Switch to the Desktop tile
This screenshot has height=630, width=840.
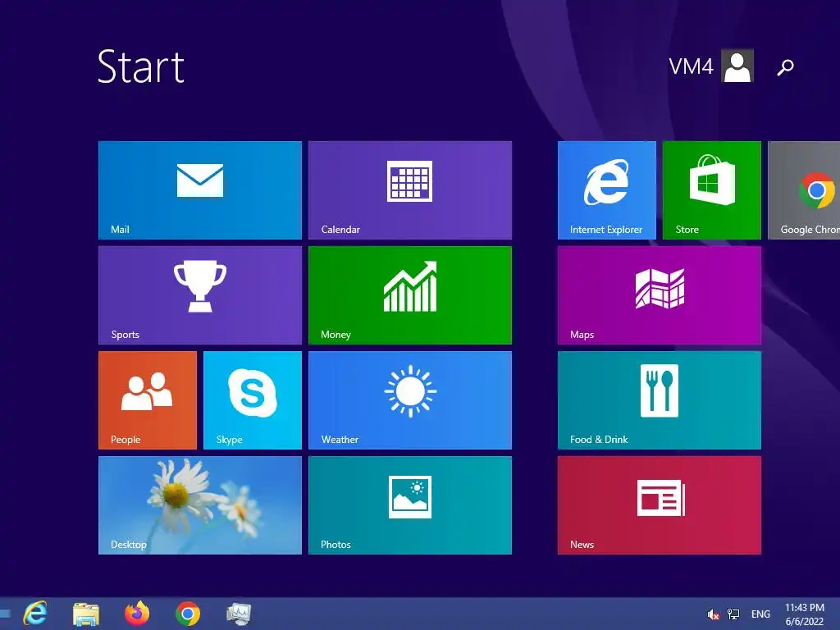pyautogui.click(x=200, y=505)
